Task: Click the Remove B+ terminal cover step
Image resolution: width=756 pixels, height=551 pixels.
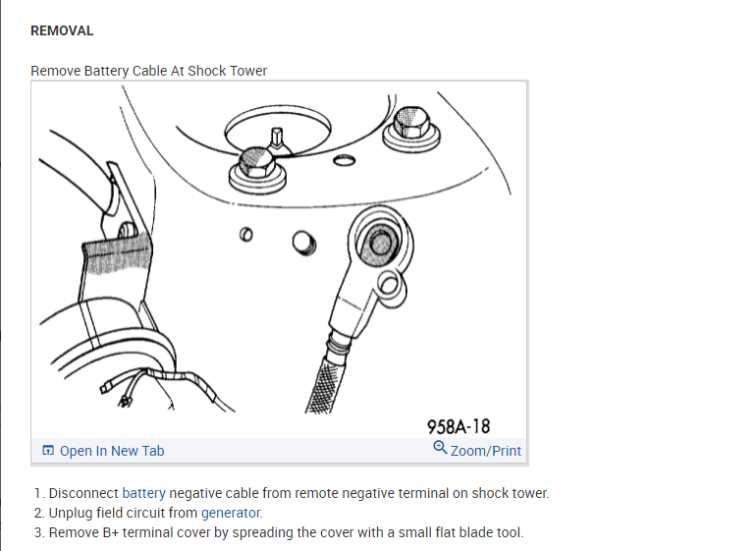Action: [286, 532]
